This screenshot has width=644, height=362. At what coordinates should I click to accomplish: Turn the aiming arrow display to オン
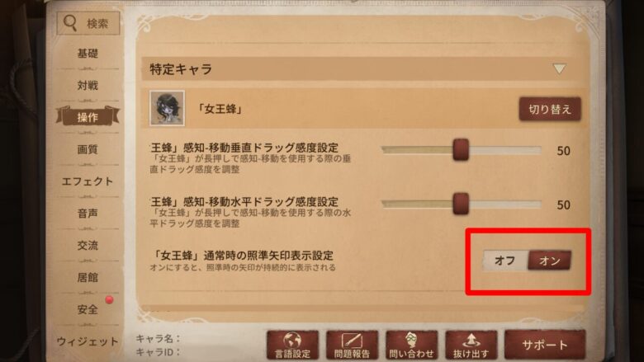[x=549, y=261]
